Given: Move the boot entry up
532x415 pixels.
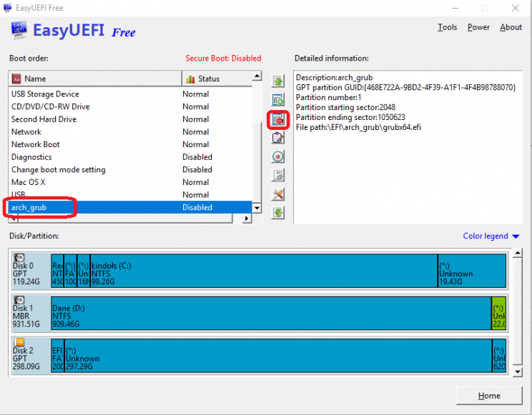Looking at the screenshot, I should click(x=278, y=81).
